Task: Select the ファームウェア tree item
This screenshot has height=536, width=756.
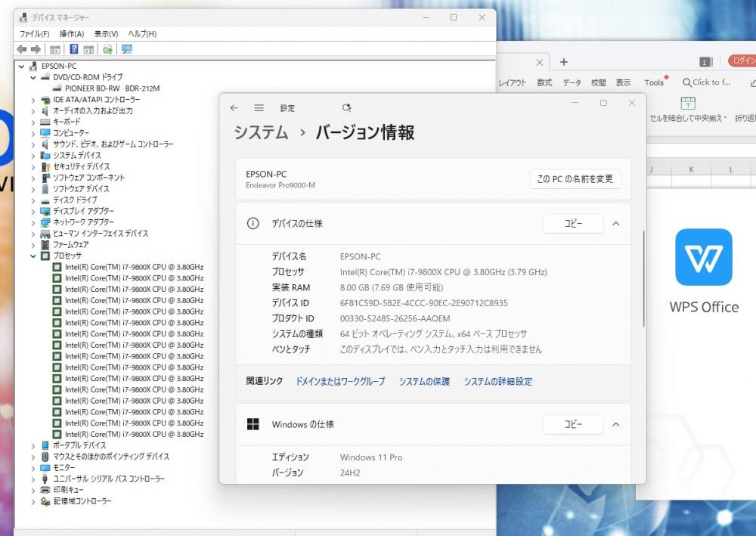Action: coord(70,244)
